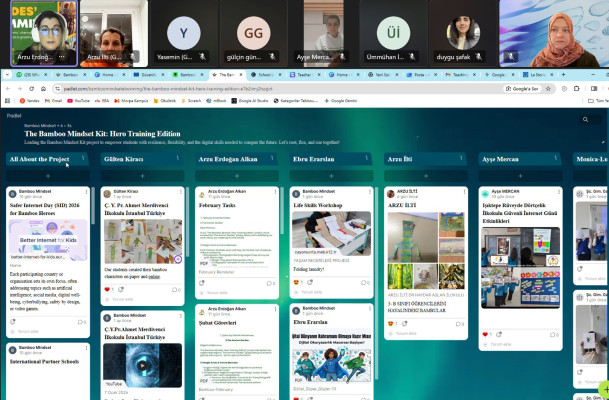Open All About the Project section menu
Screen dimensions: 609x400
pyautogui.click(x=83, y=158)
